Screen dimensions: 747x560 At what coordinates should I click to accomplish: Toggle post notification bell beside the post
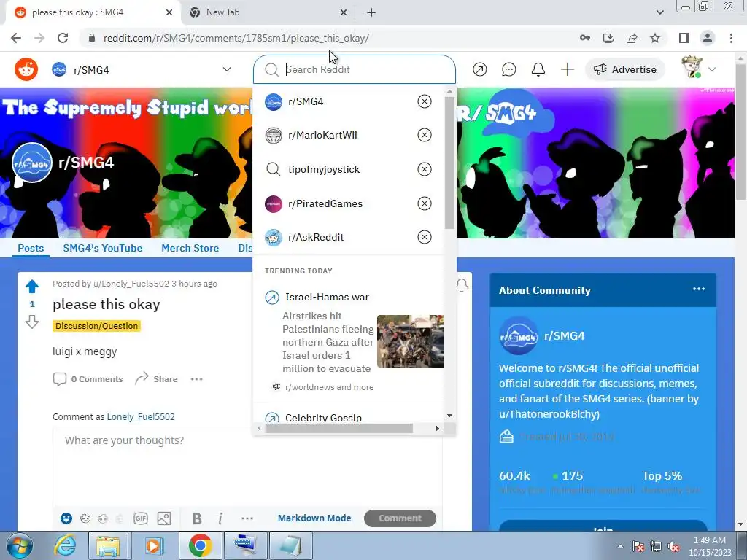(x=462, y=285)
